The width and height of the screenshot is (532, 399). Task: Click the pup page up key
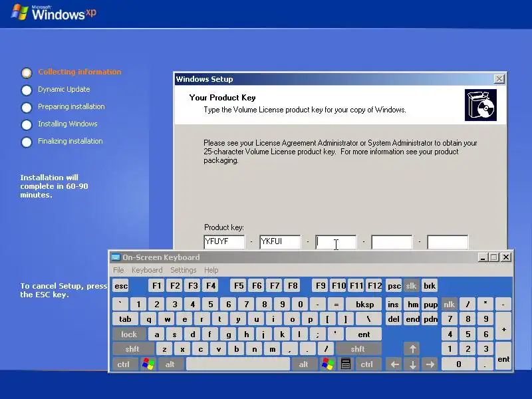click(x=430, y=305)
